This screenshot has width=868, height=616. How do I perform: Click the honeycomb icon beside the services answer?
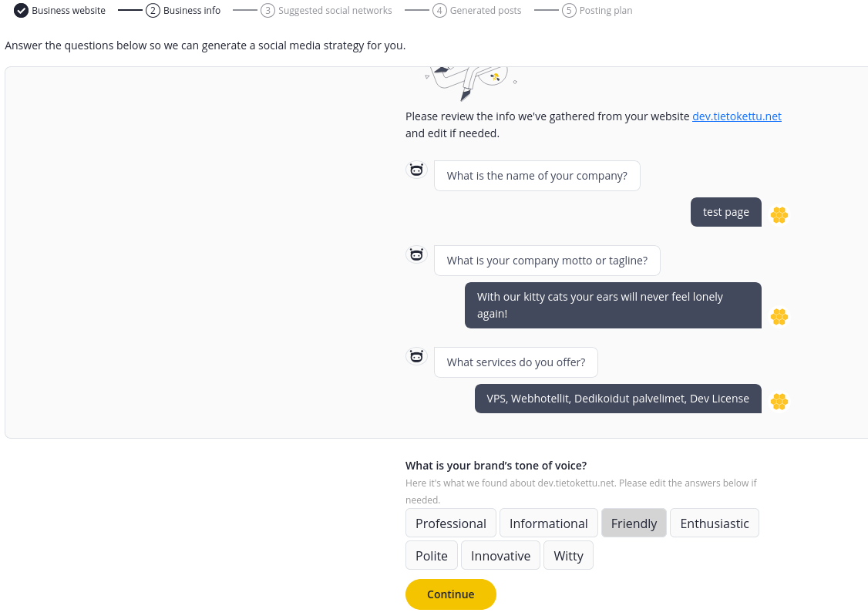point(779,401)
